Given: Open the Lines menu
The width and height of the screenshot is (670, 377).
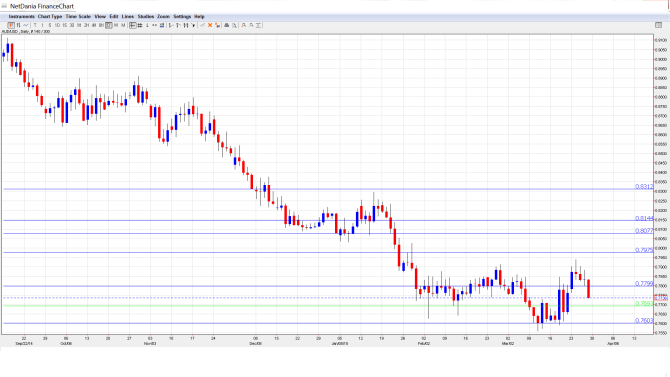Looking at the screenshot, I should tap(128, 16).
